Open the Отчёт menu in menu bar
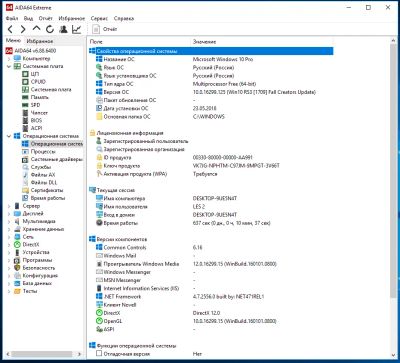This screenshot has height=363, width=400. (46, 18)
